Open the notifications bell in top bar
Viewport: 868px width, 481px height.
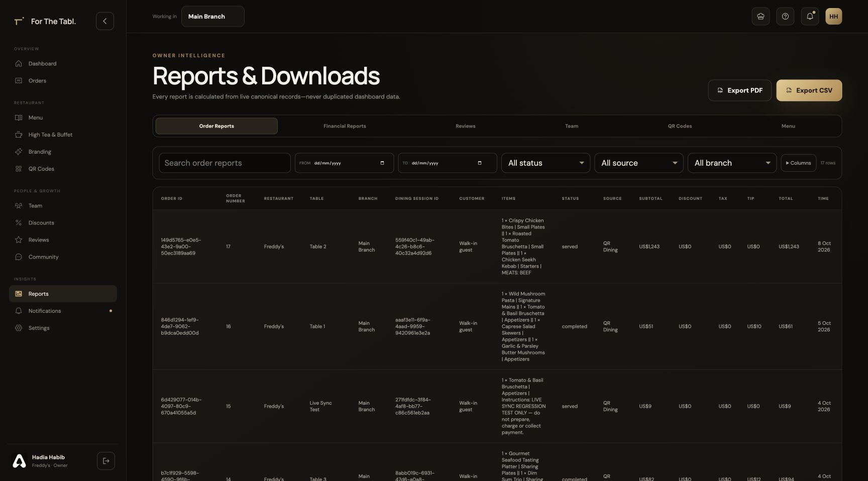810,17
